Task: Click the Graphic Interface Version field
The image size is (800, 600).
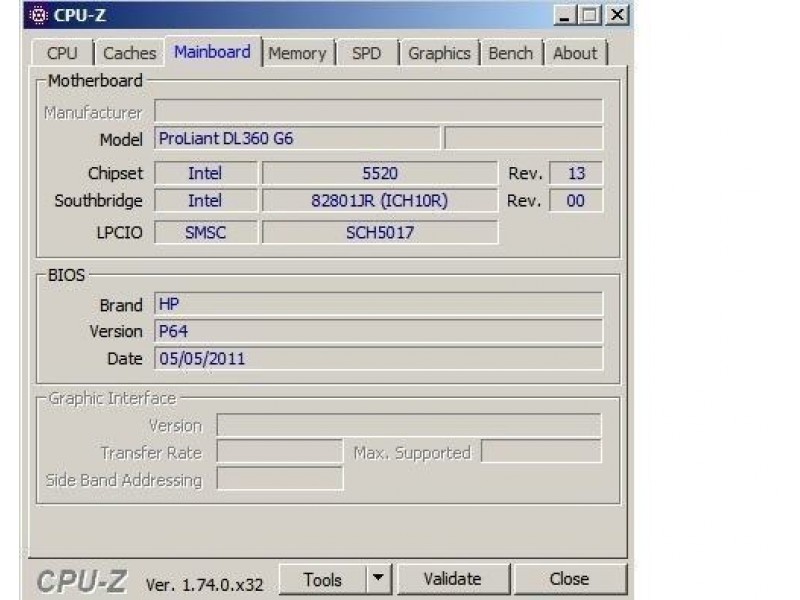Action: coord(409,425)
